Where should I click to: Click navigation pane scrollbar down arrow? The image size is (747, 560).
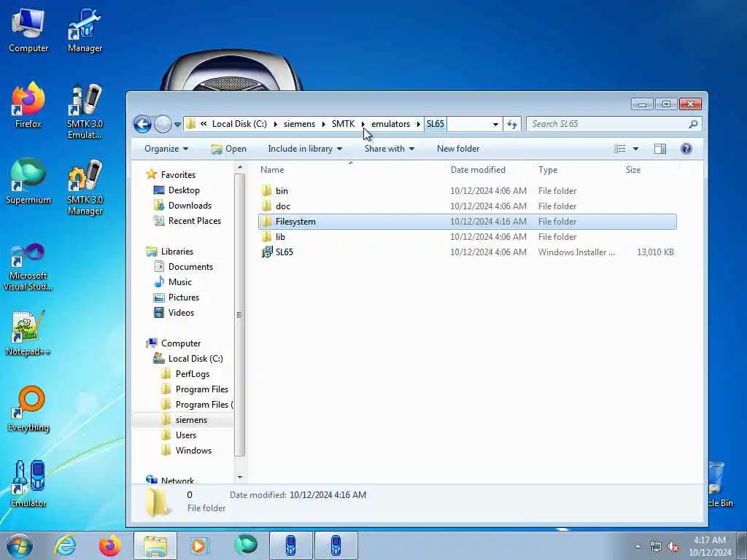[x=239, y=477]
